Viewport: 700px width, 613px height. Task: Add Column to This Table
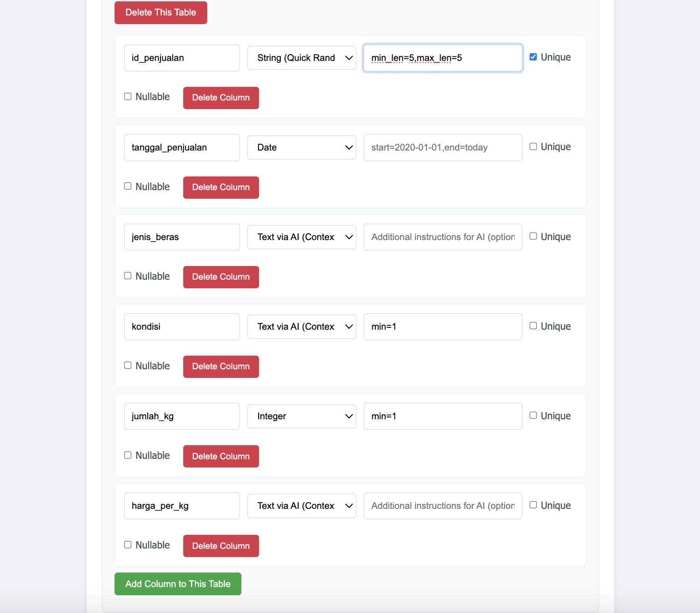click(178, 584)
